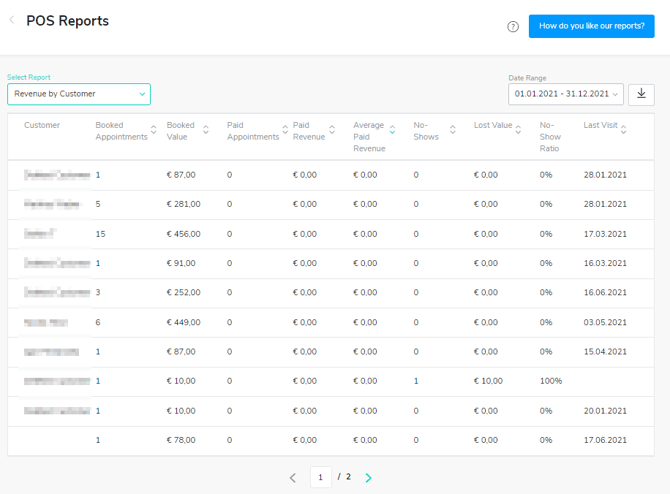
Task: Click the page number input field
Action: click(321, 477)
